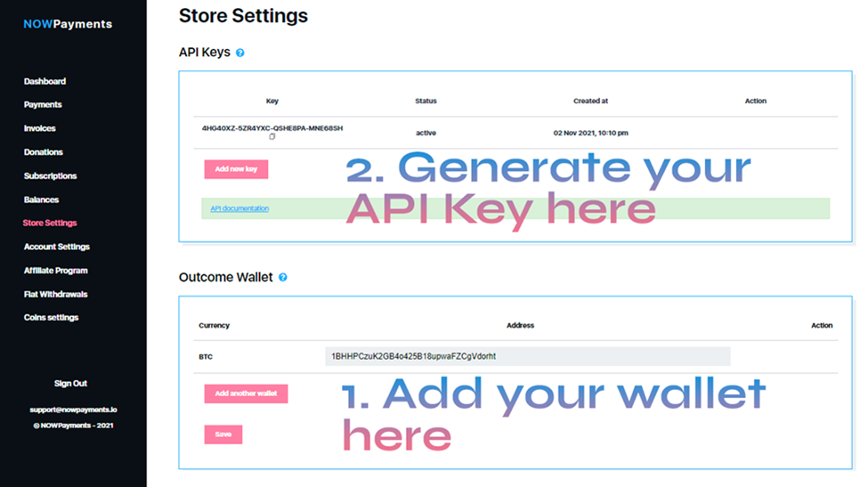The width and height of the screenshot is (868, 487).
Task: Go to Affiliate Program
Action: pos(56,271)
